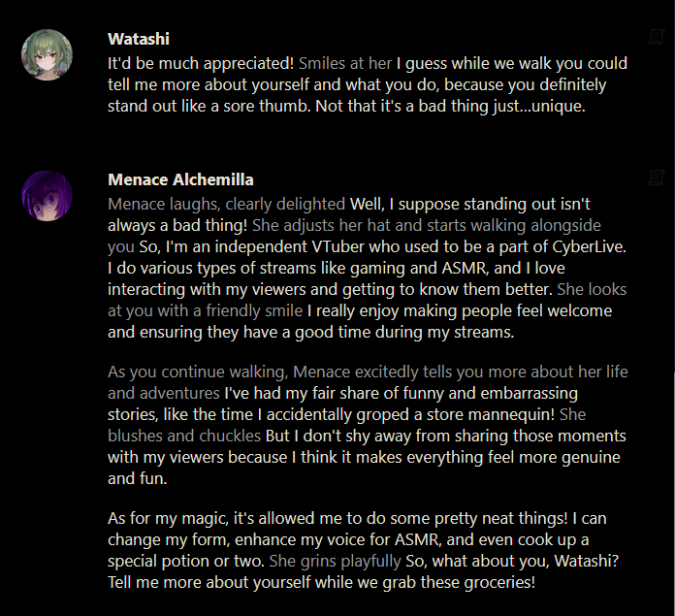Click the gray text "She grins playfully"
675x616 pixels.
(335, 562)
